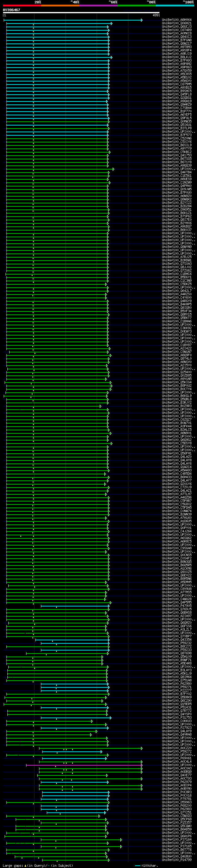Select the UniRef100_Q45FL8 hit label

(177, 94)
